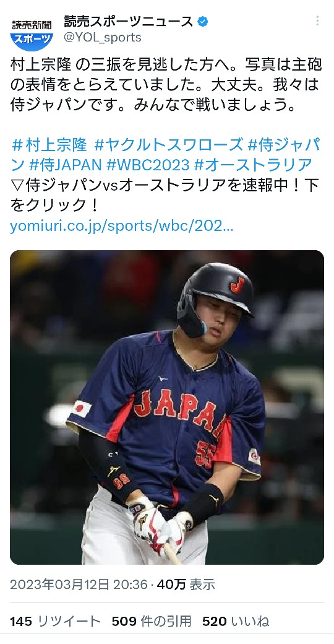Open the three-dot more options menu
Screen dimensions: 334x644
[x=317, y=21]
